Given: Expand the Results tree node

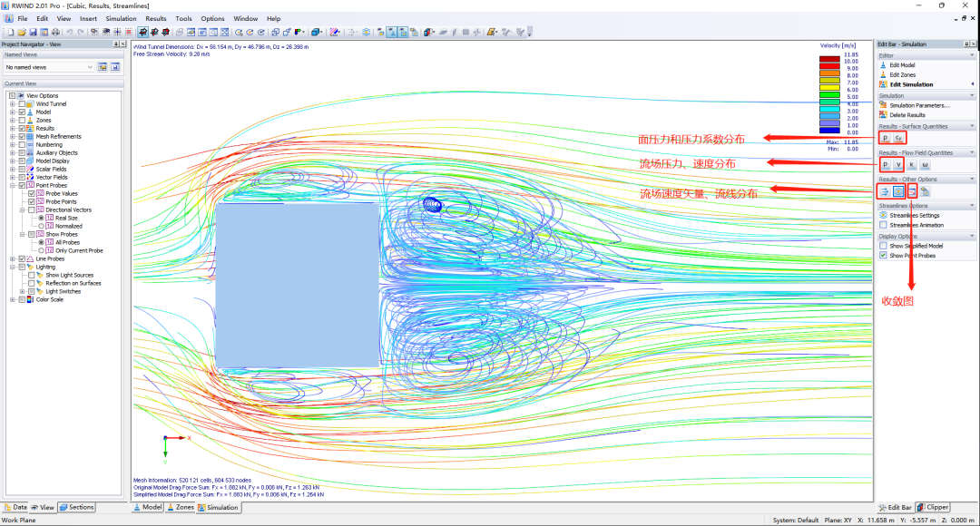Looking at the screenshot, I should (12, 128).
